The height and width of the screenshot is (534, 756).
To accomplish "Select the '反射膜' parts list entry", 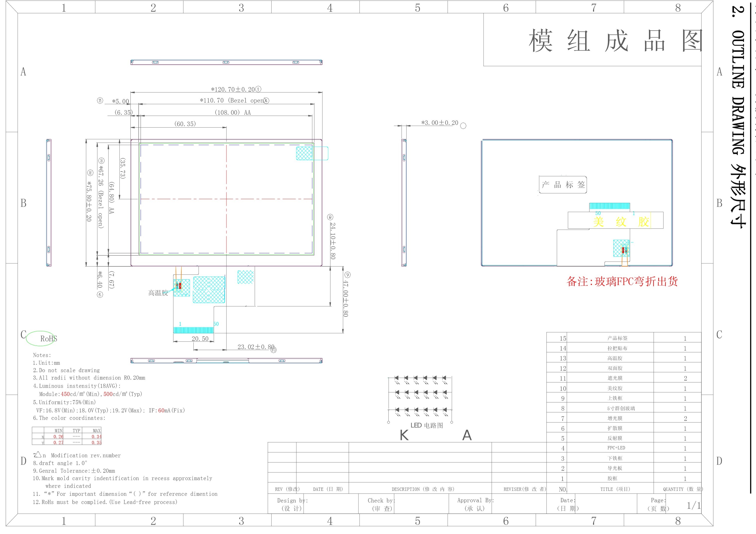I will 615,438.
